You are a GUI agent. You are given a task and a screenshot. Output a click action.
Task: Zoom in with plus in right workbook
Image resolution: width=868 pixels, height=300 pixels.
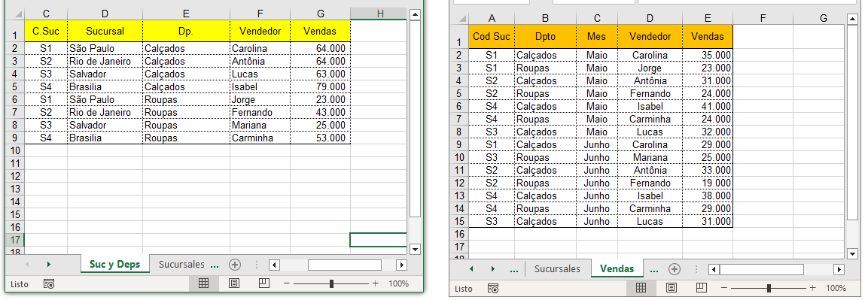[812, 288]
